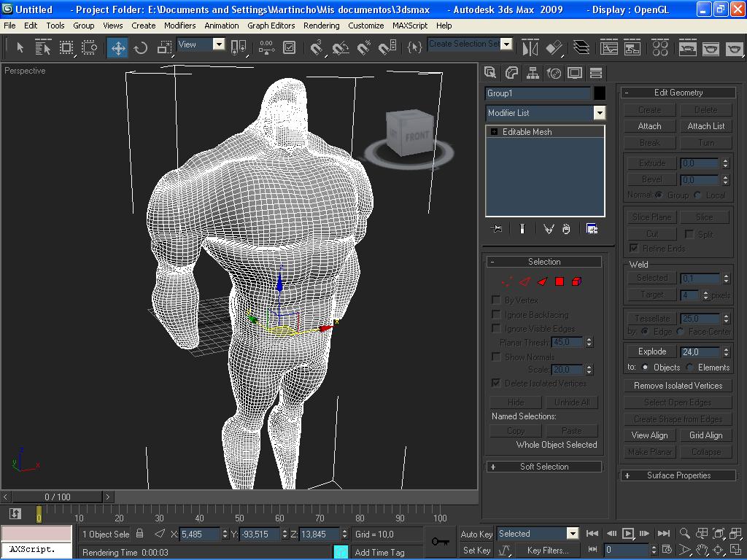The width and height of the screenshot is (747, 560).
Task: Open the MAXScript menu
Action: 410,26
